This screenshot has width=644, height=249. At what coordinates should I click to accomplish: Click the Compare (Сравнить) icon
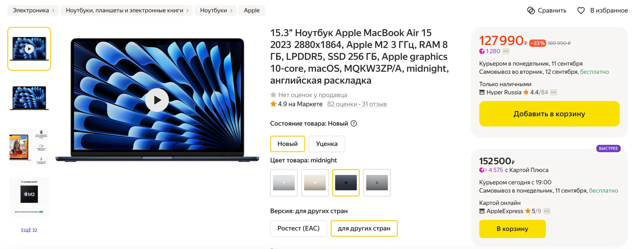coord(531,11)
